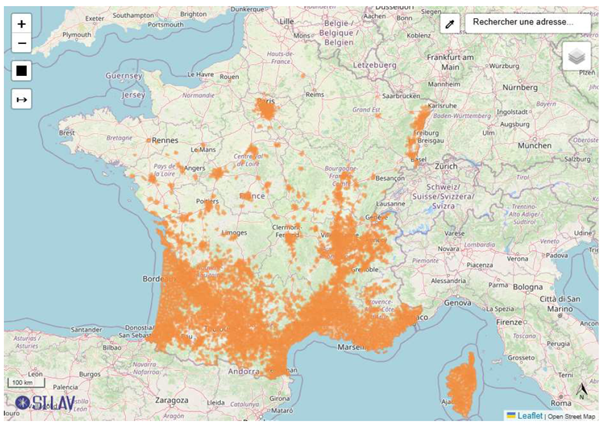Select the arrow measure tool
Viewport: 605px width, 431px height.
point(22,100)
